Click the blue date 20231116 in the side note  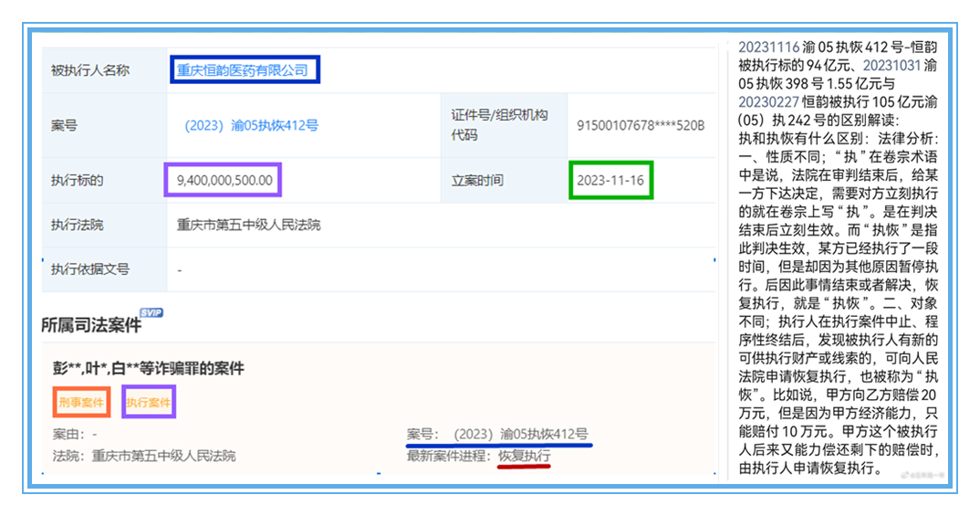(768, 47)
